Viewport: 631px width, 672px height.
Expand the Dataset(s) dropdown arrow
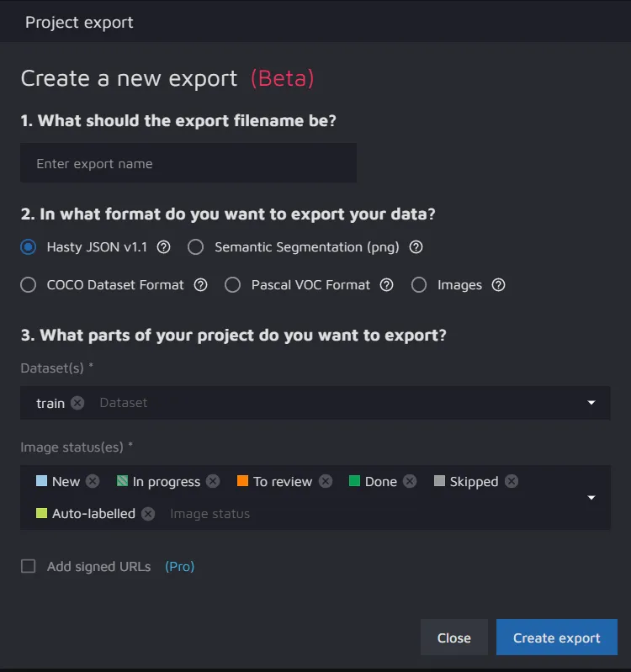coord(591,403)
